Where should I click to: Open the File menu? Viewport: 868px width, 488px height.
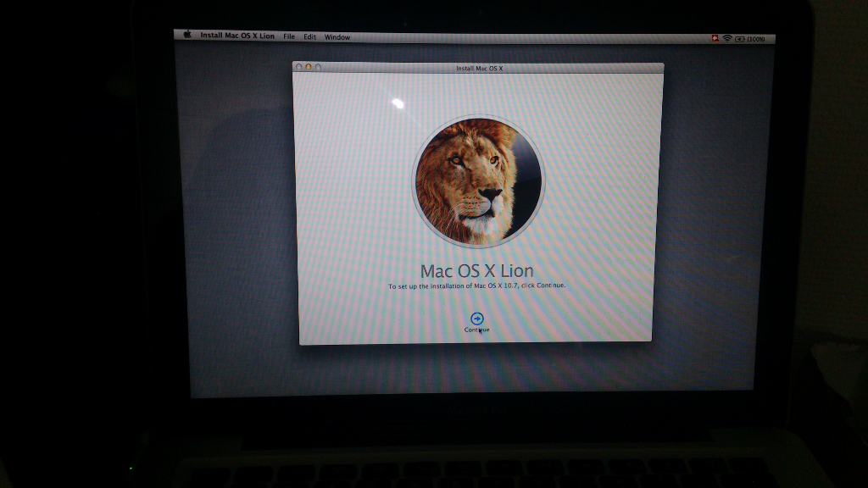point(289,36)
